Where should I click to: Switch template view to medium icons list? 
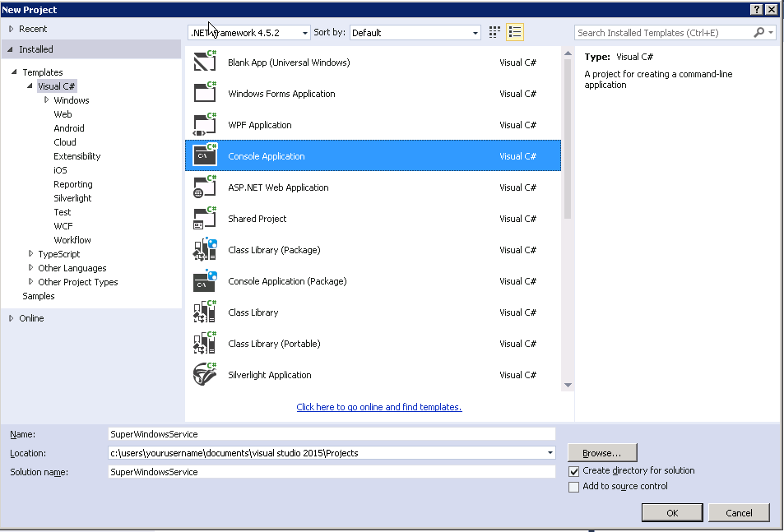coord(514,32)
